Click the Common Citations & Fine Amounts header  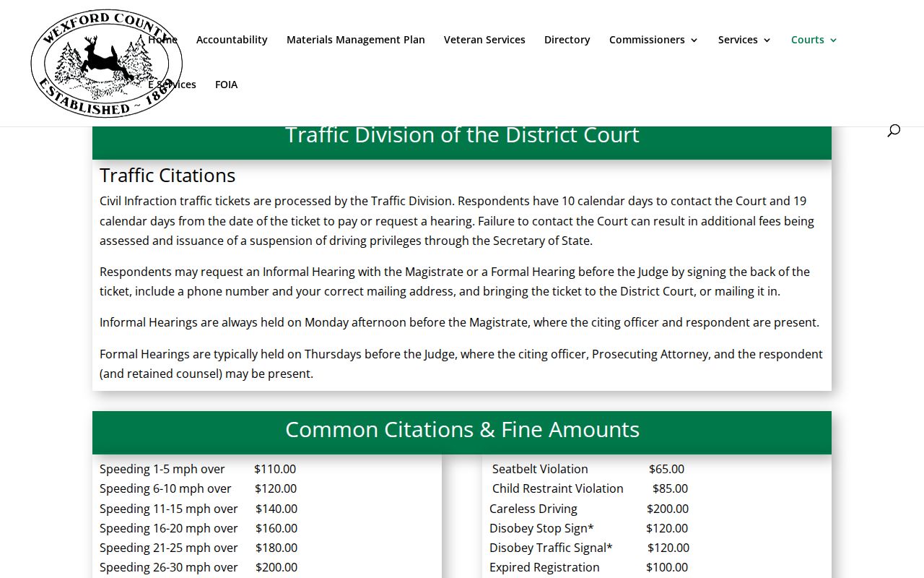[x=462, y=430]
